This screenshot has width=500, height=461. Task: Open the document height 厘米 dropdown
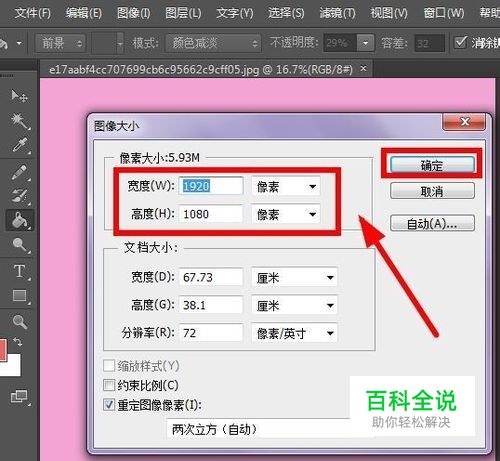tap(294, 305)
